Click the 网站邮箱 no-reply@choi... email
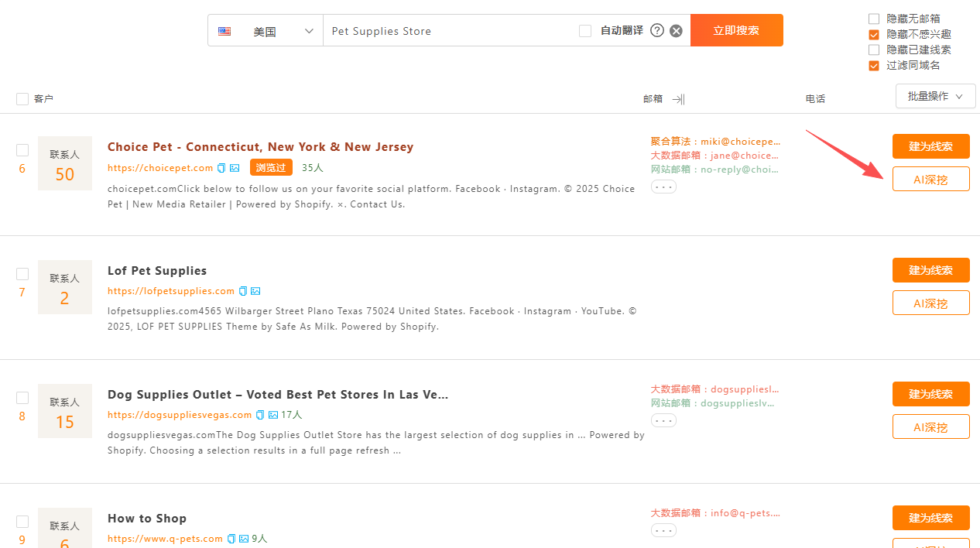980x548 pixels. (715, 170)
